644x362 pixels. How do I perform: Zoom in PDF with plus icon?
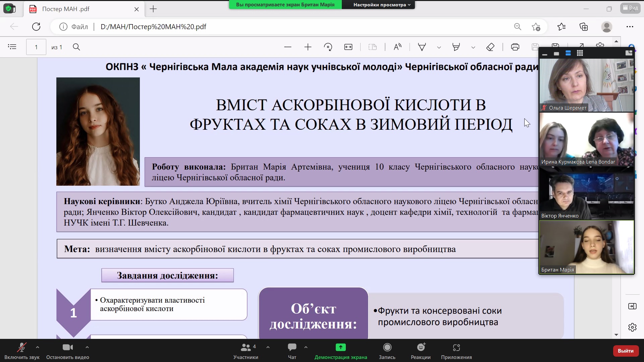(308, 47)
